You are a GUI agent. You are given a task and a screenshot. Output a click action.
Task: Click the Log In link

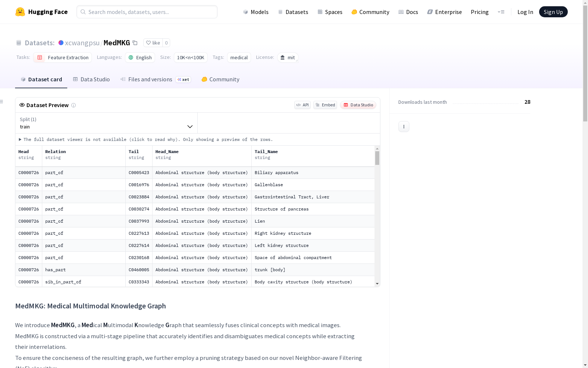coord(525,12)
